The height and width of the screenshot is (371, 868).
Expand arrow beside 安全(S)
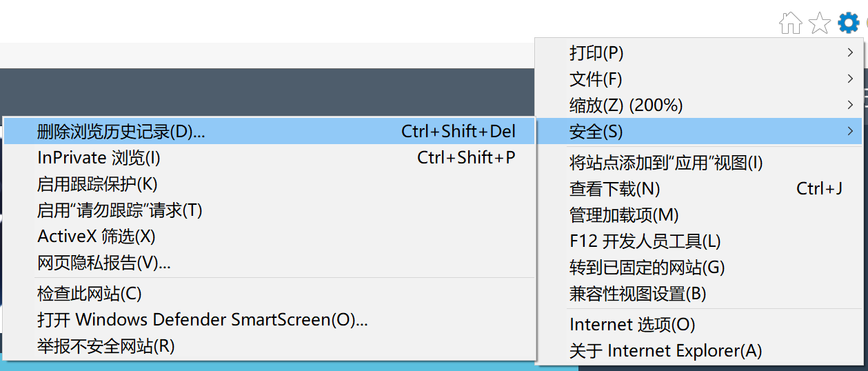pos(851,131)
